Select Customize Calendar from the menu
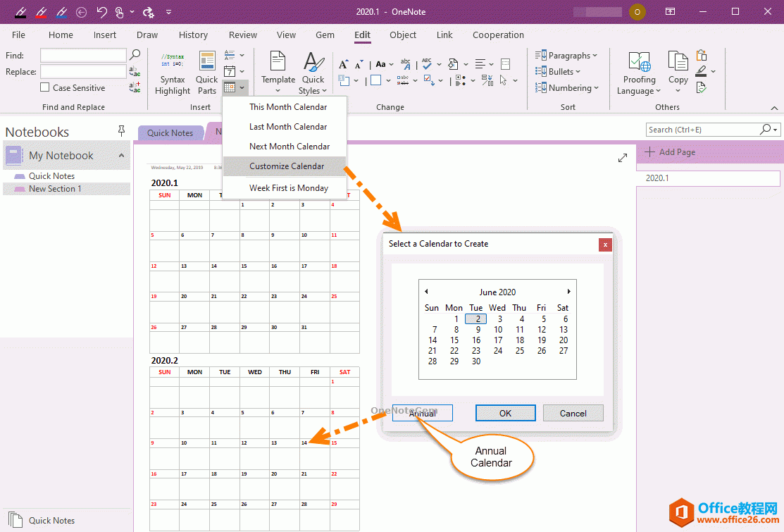The height and width of the screenshot is (532, 784). point(284,166)
